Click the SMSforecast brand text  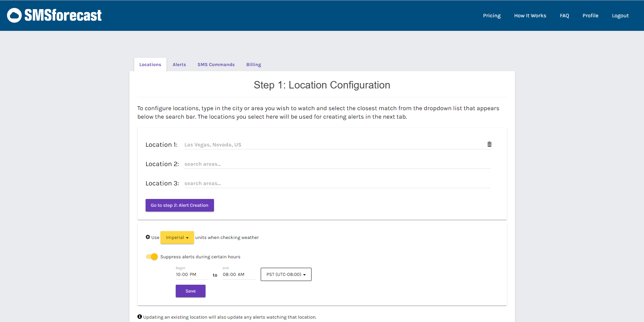point(63,15)
